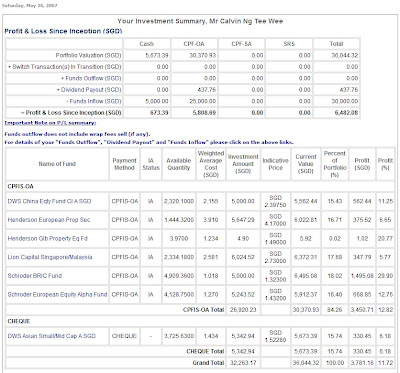
Task: Click CPFIS-OA total investment 26,920.23
Action: (243, 310)
